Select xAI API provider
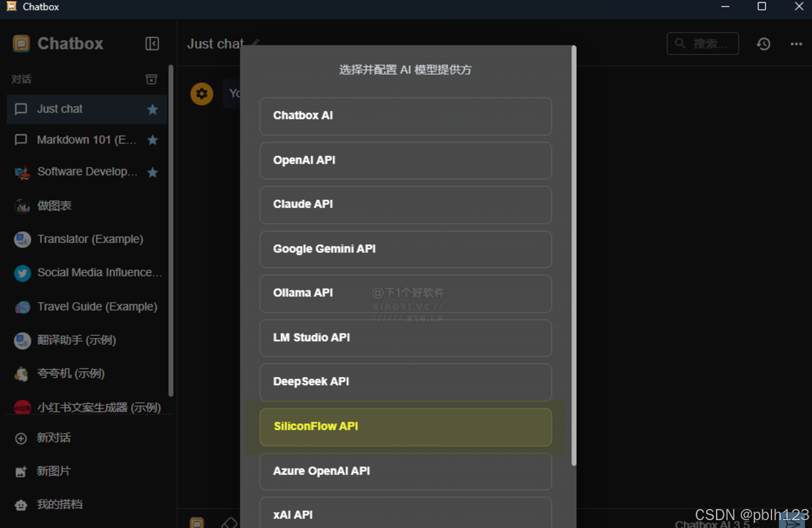The image size is (812, 528). [x=406, y=513]
